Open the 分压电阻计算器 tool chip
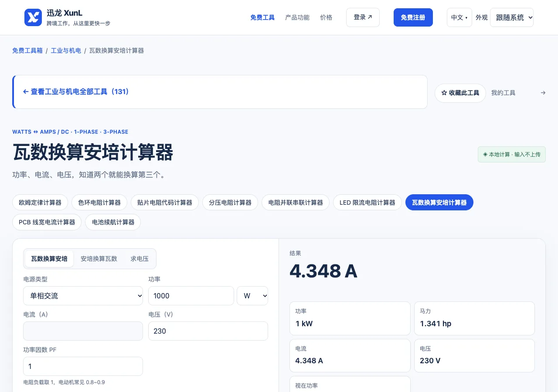This screenshot has width=558, height=392. (x=230, y=203)
